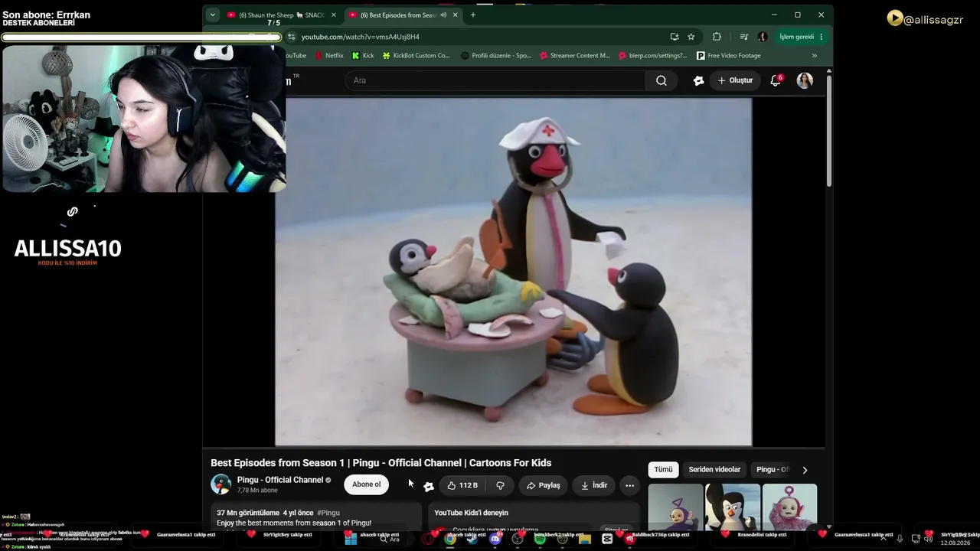Click the address bar URL
Image resolution: width=980 pixels, height=551 pixels.
tap(360, 37)
